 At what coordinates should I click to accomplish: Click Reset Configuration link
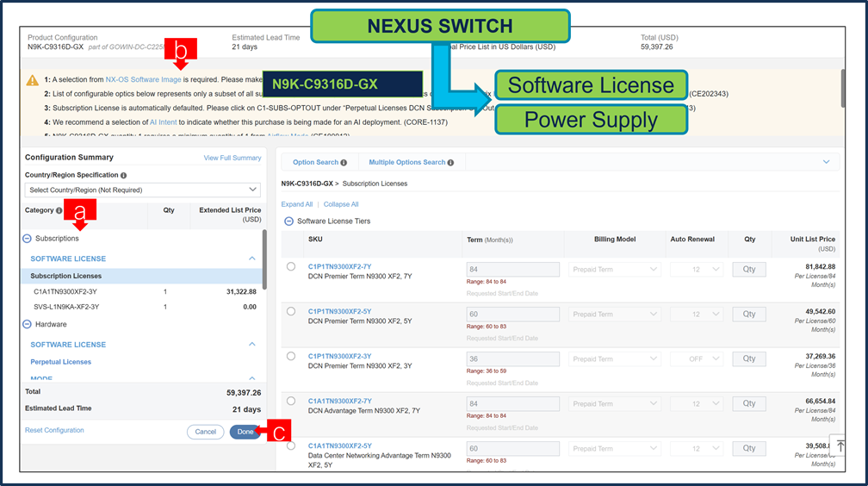tap(54, 430)
